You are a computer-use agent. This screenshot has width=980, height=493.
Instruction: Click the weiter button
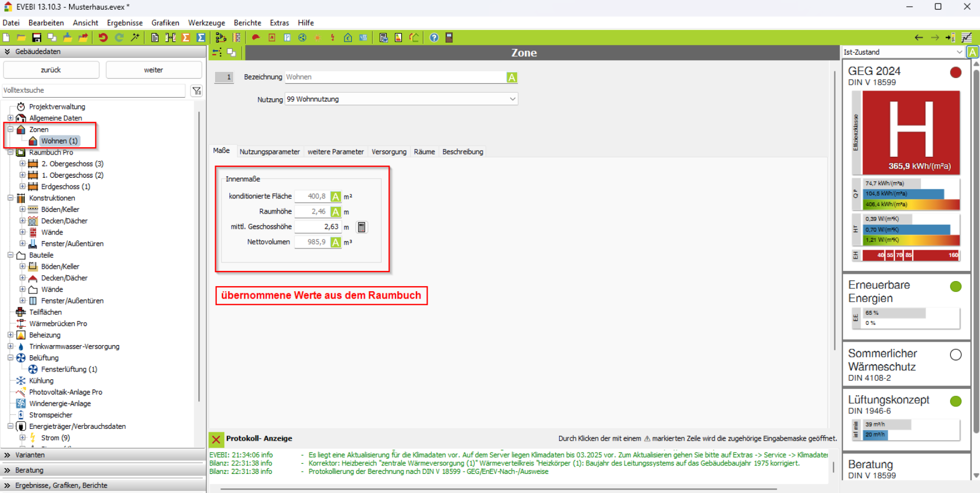coord(153,70)
